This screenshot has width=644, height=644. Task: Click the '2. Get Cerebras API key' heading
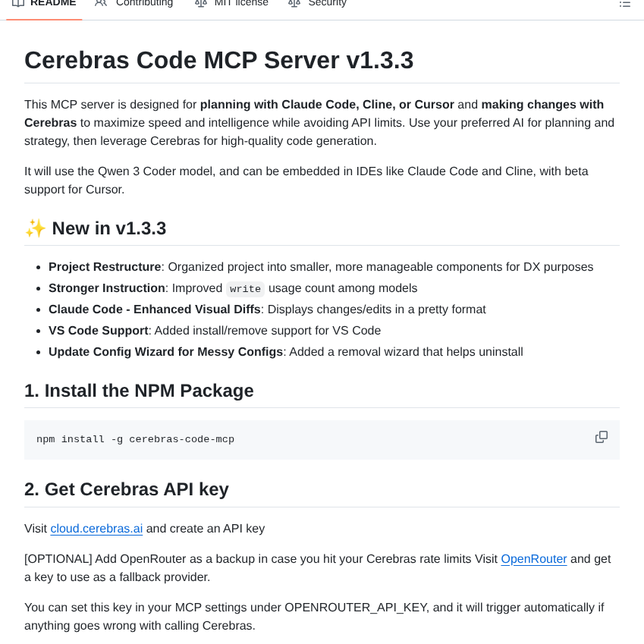(126, 489)
